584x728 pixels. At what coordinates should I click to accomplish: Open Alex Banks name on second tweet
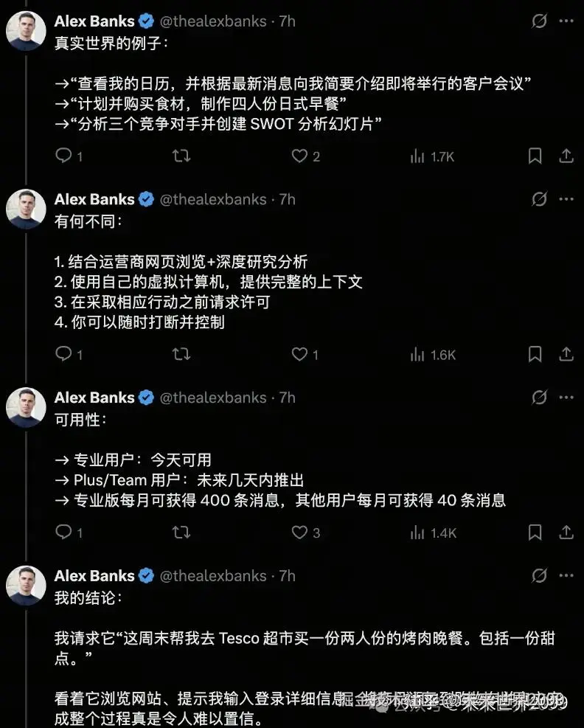pyautogui.click(x=94, y=199)
